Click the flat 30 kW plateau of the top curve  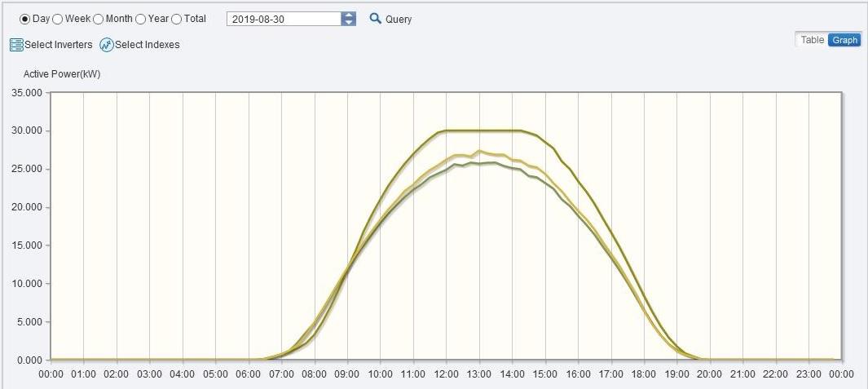tap(482, 130)
